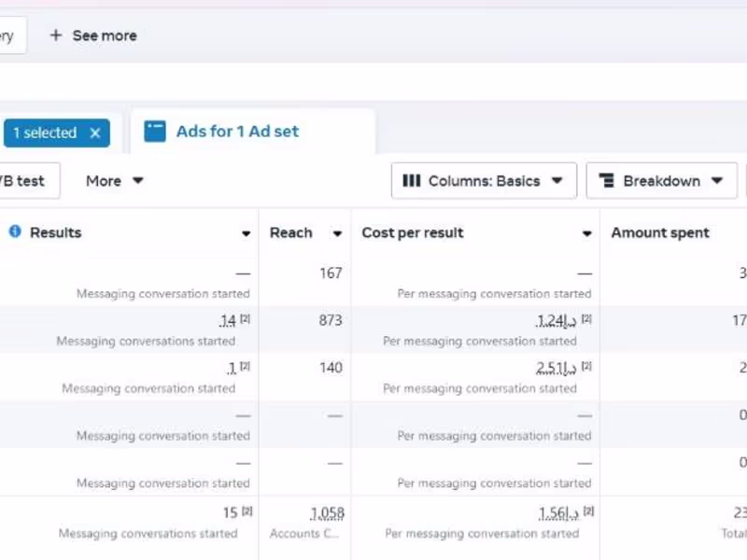Open the Results column sort dropdown
This screenshot has height=560, width=747.
tap(246, 233)
